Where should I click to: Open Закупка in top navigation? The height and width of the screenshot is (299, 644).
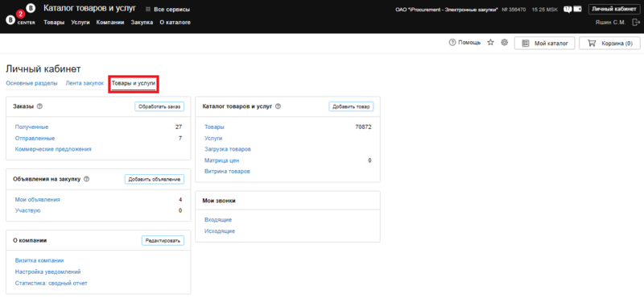142,23
